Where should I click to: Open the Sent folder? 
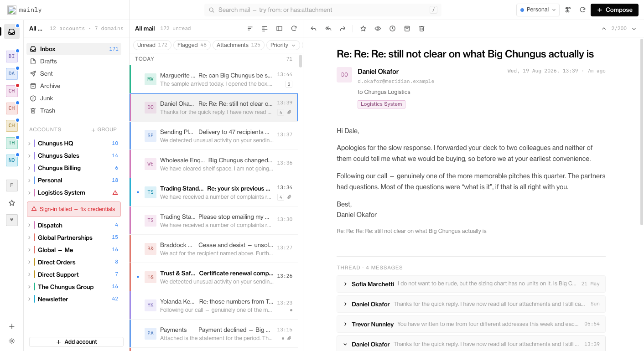click(x=74, y=73)
